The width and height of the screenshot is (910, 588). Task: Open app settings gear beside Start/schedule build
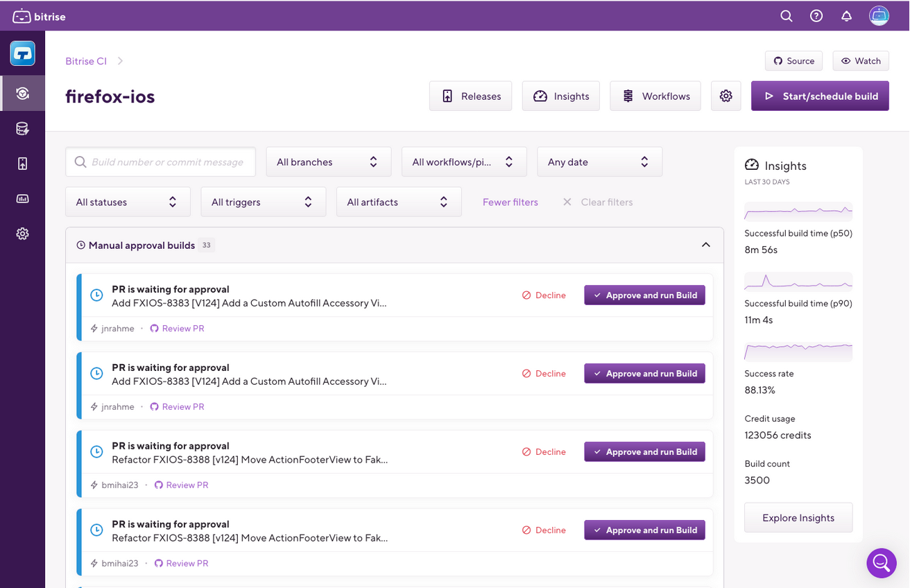[x=726, y=96]
